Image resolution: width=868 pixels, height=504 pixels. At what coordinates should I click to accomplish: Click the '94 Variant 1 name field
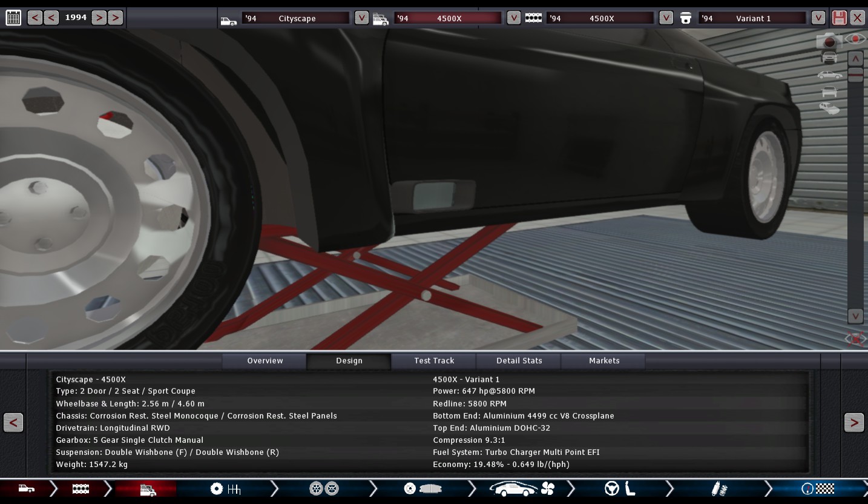753,18
